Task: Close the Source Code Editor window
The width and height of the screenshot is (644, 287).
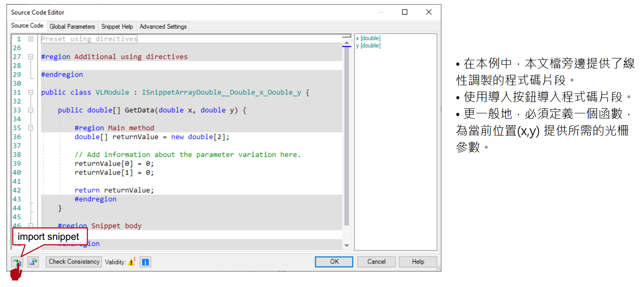Action: pyautogui.click(x=429, y=12)
